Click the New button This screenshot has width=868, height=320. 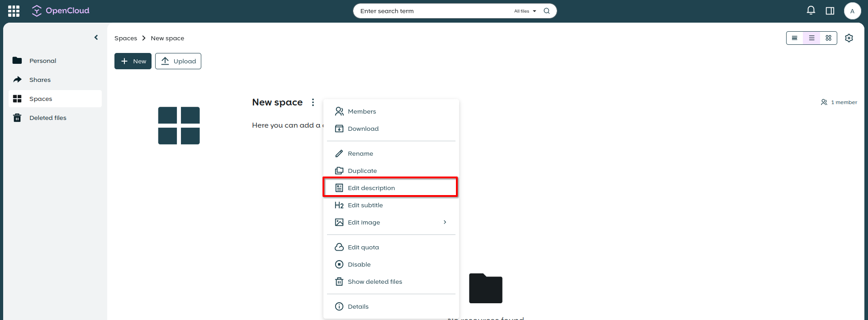pyautogui.click(x=133, y=61)
